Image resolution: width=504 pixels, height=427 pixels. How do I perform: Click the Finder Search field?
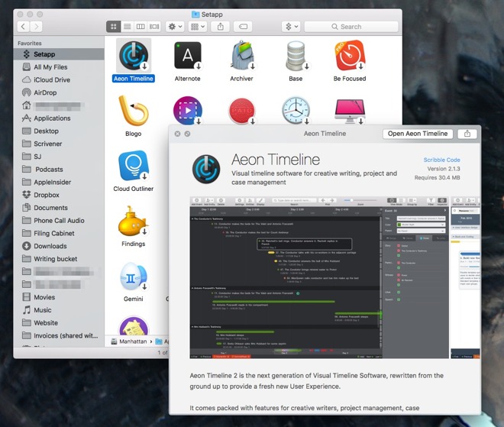click(x=351, y=27)
